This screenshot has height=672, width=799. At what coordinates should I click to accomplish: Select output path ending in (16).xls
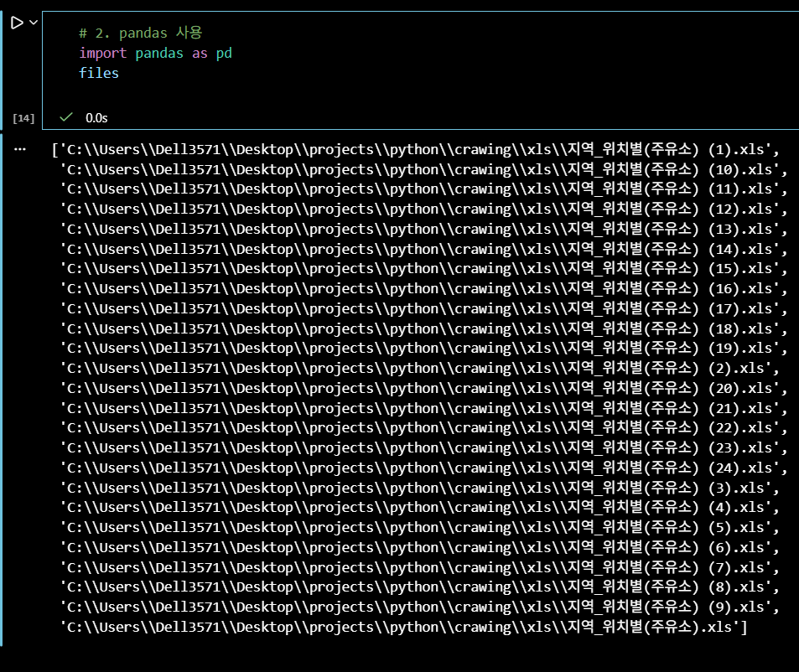424,288
